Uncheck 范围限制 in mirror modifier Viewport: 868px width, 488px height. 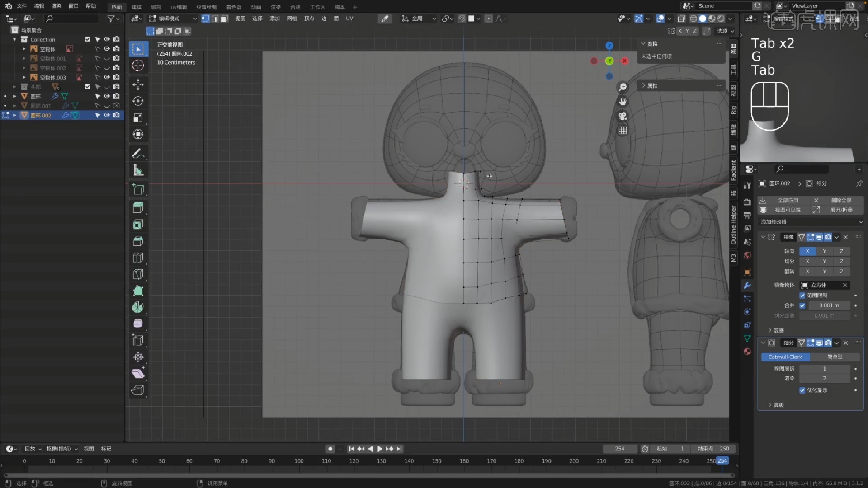click(x=802, y=296)
